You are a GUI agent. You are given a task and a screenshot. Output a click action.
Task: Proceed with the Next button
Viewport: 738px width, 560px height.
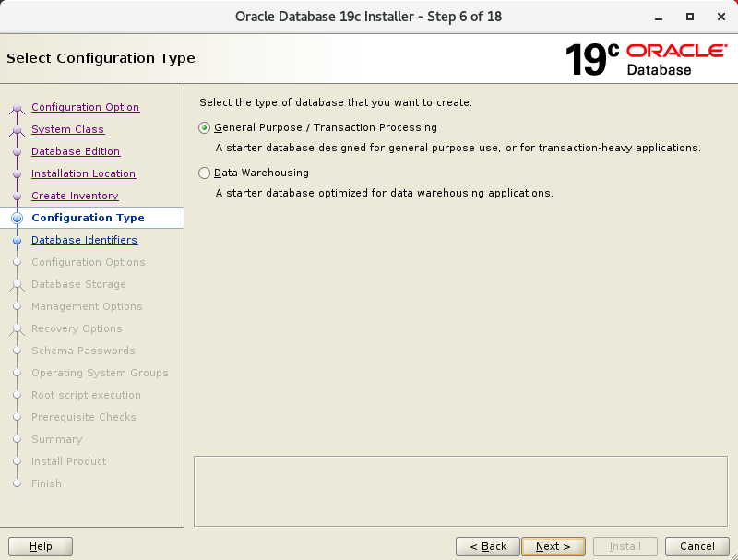[x=553, y=546]
